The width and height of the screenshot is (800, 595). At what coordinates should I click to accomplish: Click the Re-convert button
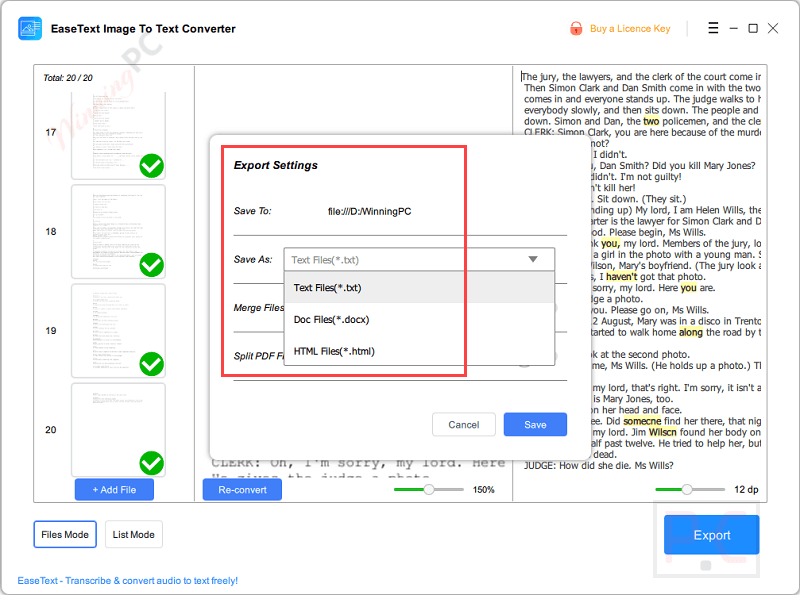(241, 489)
